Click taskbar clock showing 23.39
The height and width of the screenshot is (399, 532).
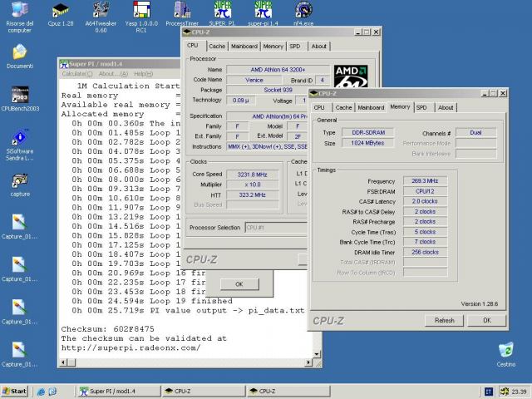click(519, 392)
